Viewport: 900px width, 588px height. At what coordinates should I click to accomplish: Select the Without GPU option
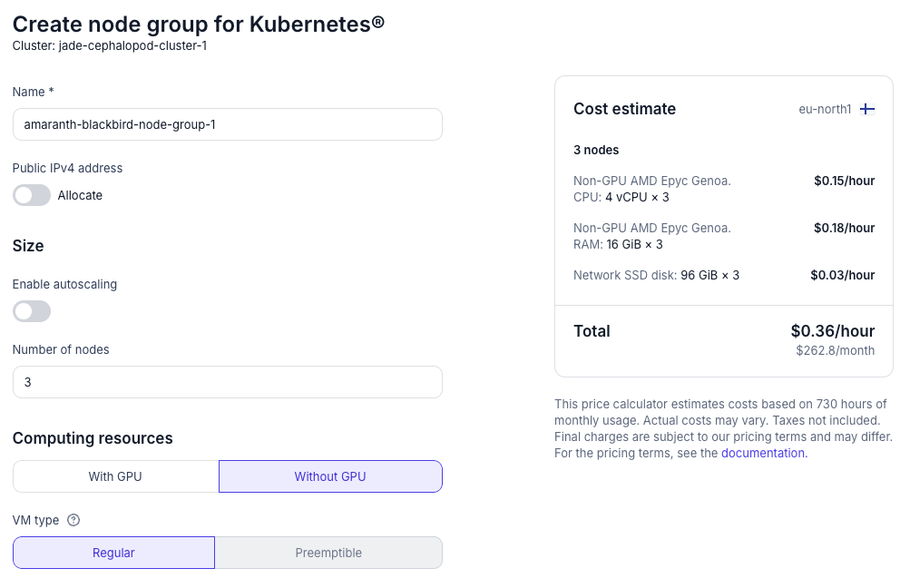(330, 476)
